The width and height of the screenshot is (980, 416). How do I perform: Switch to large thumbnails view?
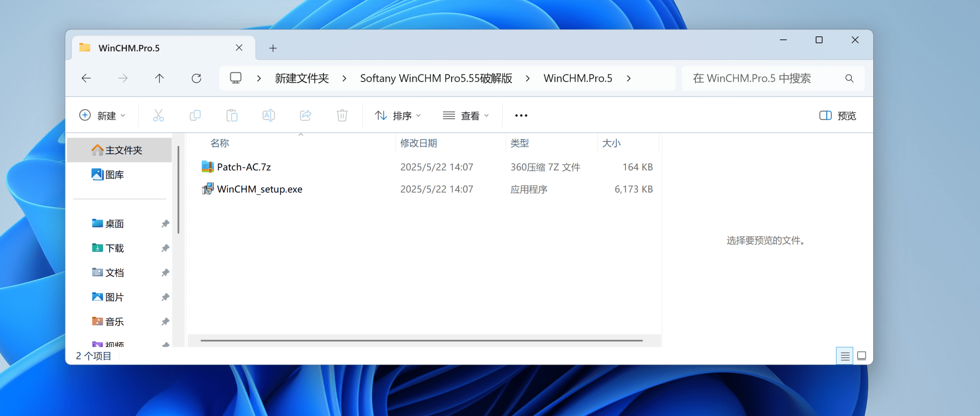click(x=862, y=356)
